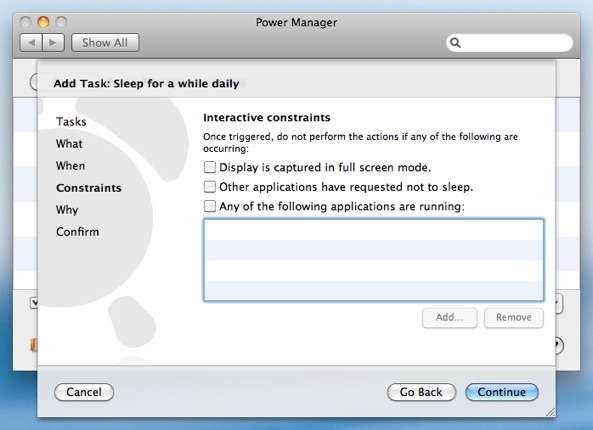Viewport: 593px width, 430px height.
Task: Click the minimize window button
Action: pos(43,22)
